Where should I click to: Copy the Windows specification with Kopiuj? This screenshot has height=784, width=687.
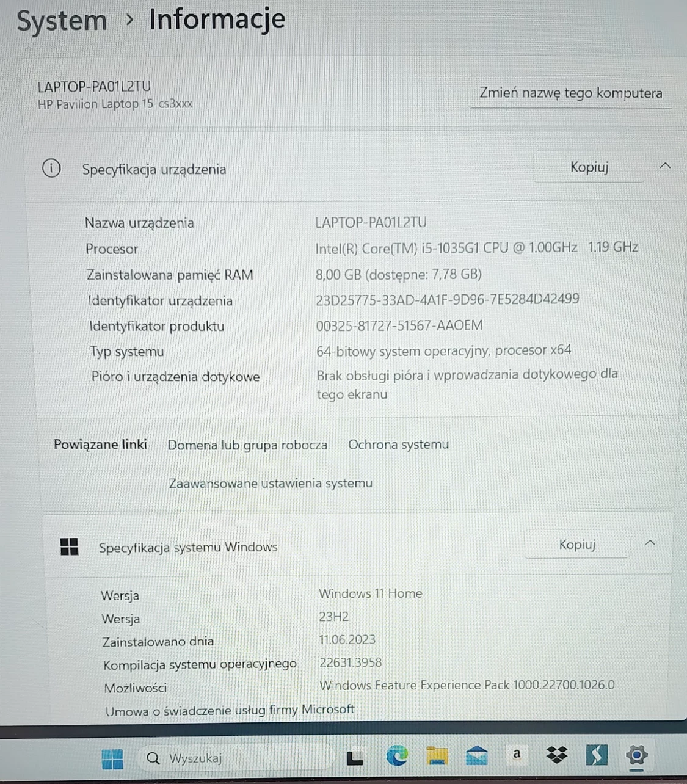pyautogui.click(x=577, y=544)
